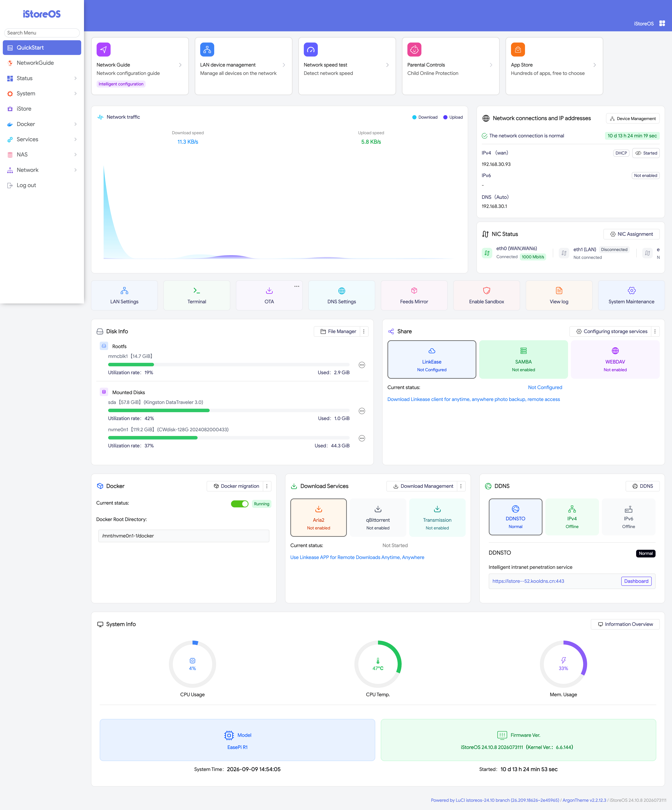Expand the System sidebar menu
Image resolution: width=672 pixels, height=810 pixels.
coord(42,94)
